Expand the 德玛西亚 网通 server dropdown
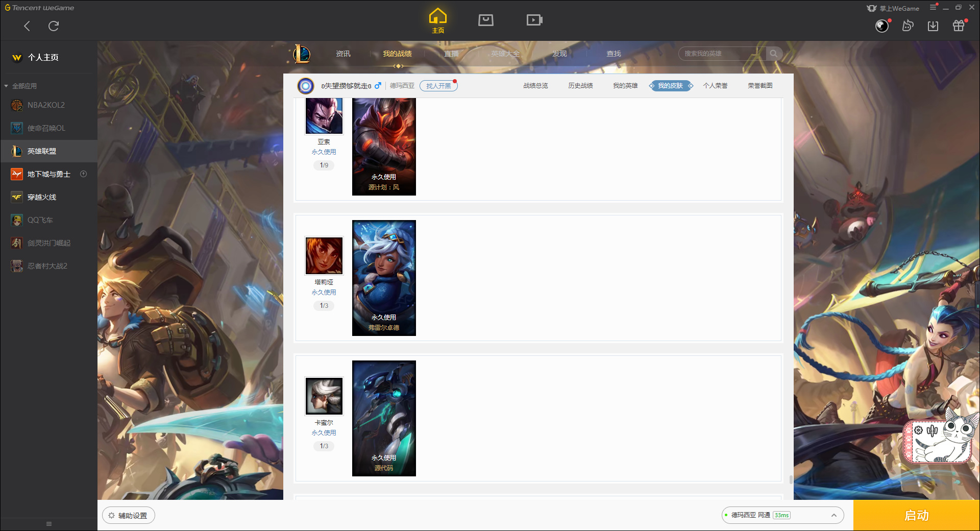 point(782,515)
